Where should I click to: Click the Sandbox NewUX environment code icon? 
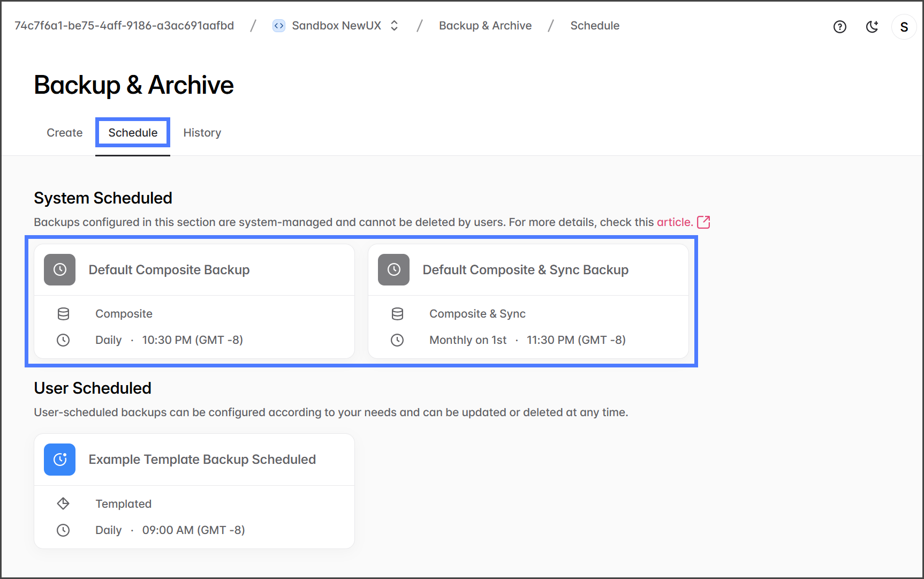(x=278, y=26)
